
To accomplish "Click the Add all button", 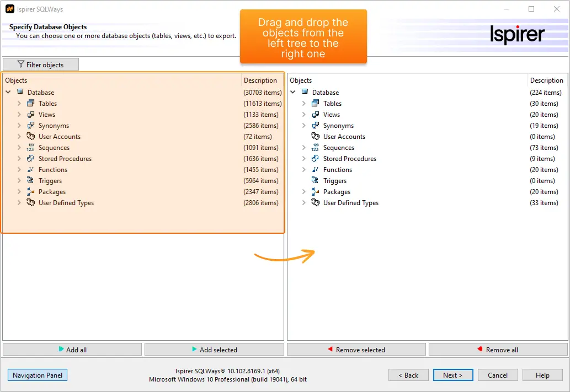I will click(x=72, y=350).
